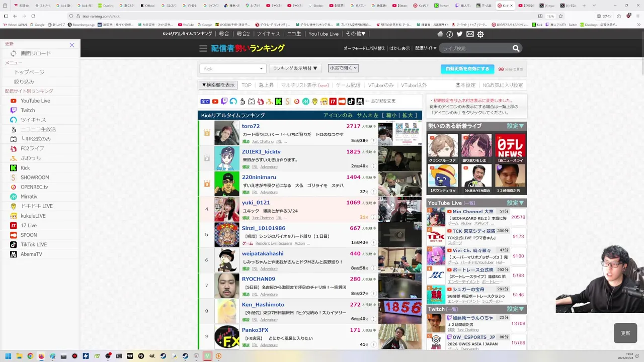
Task: Open the 日テレNEWS thumbnail in new lives
Action: coord(510,148)
